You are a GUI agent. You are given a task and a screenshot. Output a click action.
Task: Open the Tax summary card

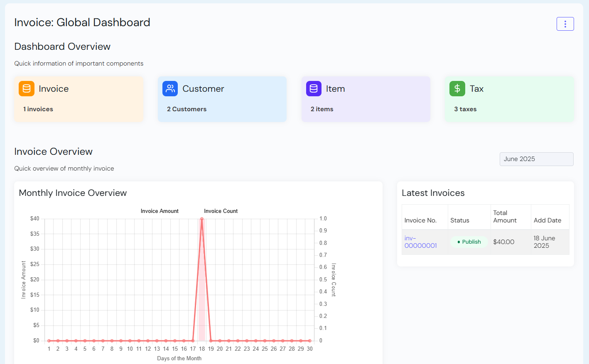(x=509, y=99)
